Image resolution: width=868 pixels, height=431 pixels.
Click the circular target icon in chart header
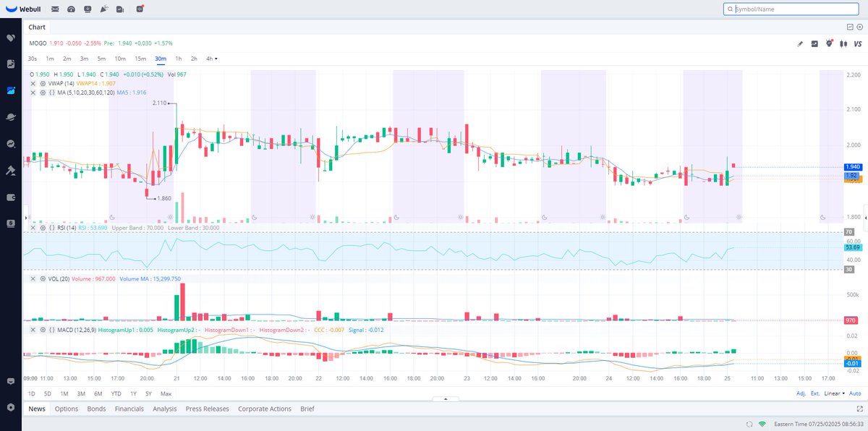860,27
